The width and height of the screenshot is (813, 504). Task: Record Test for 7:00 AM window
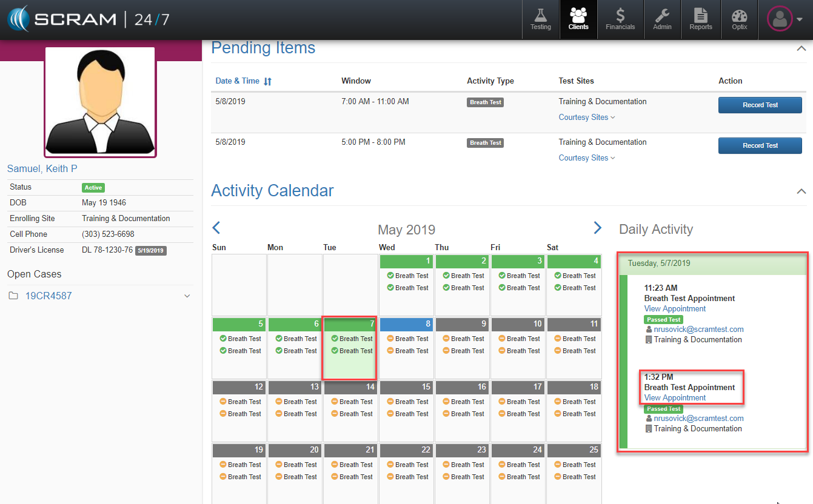pos(760,105)
